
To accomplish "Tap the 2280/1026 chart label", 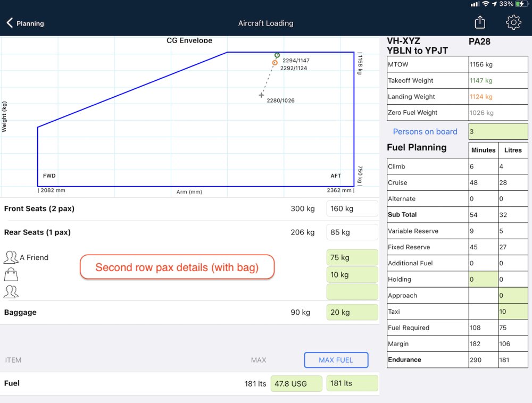I will click(280, 100).
